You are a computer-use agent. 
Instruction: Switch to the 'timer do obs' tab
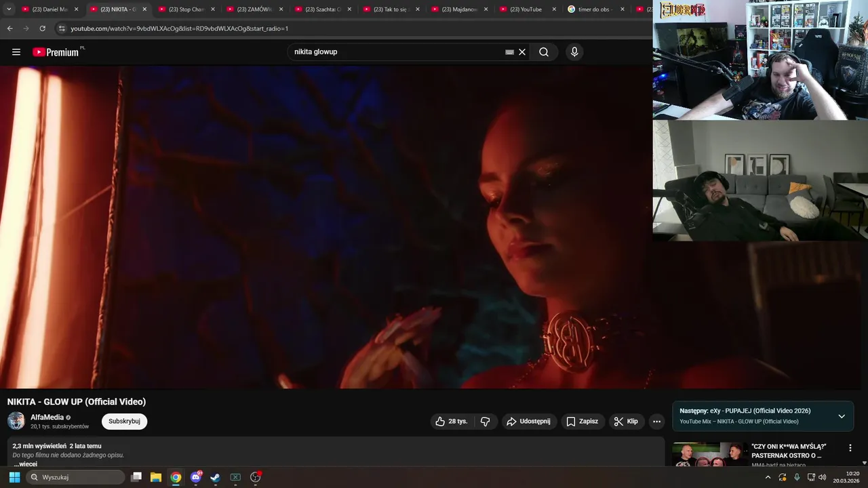tap(595, 9)
